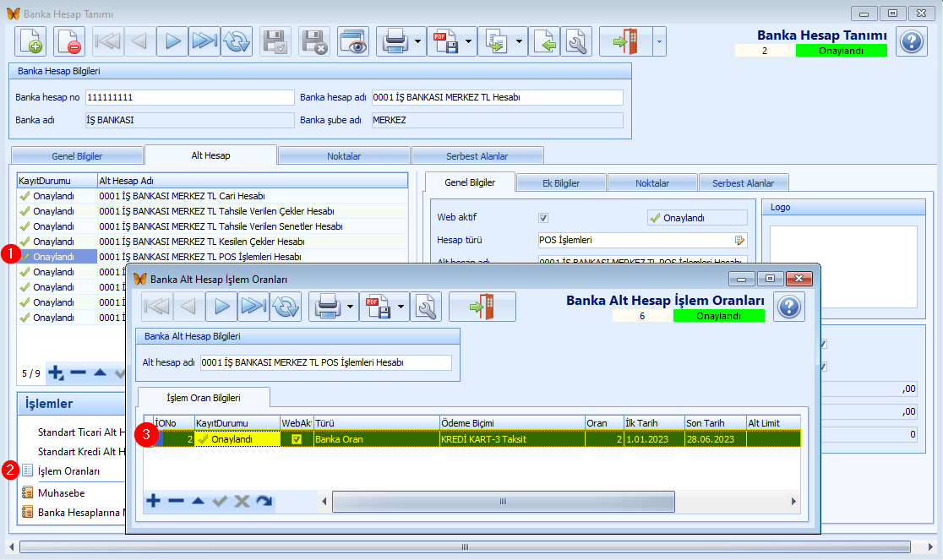Screen dimensions: 943x560
Task: Click the new record icon in main toolbar
Action: tap(30, 41)
